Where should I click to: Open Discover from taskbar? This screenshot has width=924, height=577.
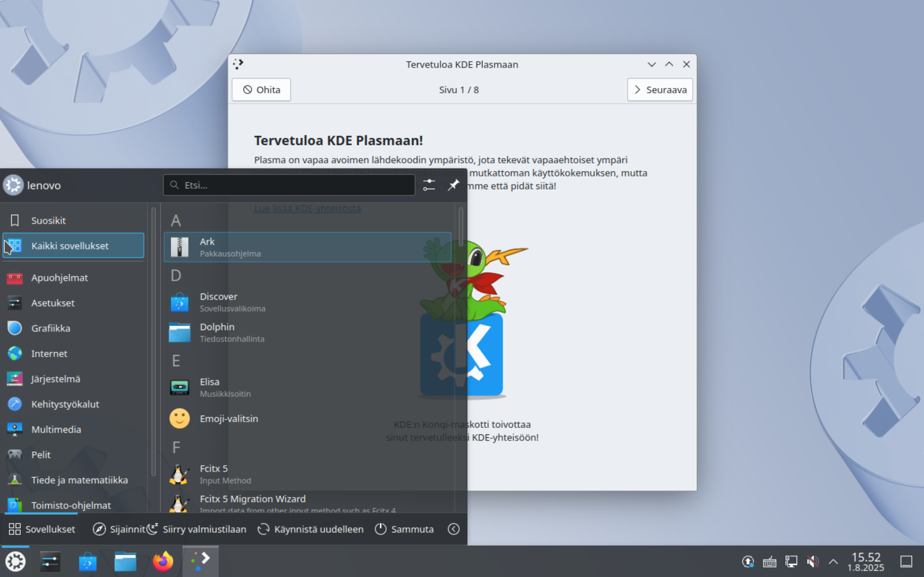[x=88, y=561]
